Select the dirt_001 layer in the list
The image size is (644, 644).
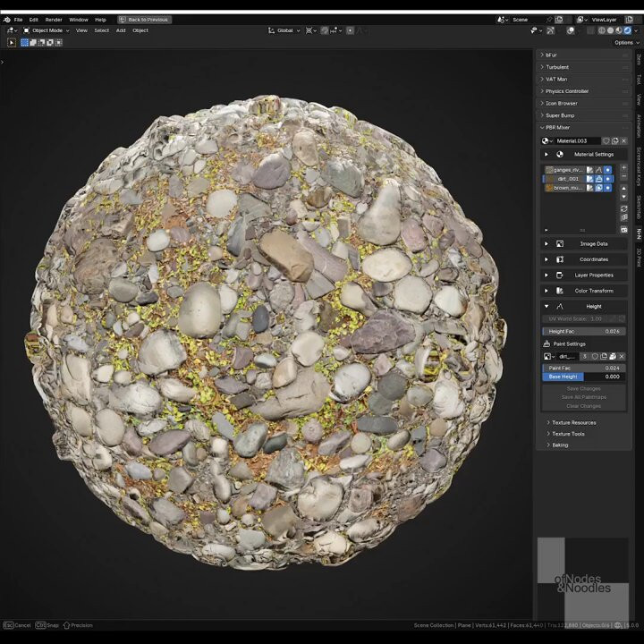click(x=567, y=179)
